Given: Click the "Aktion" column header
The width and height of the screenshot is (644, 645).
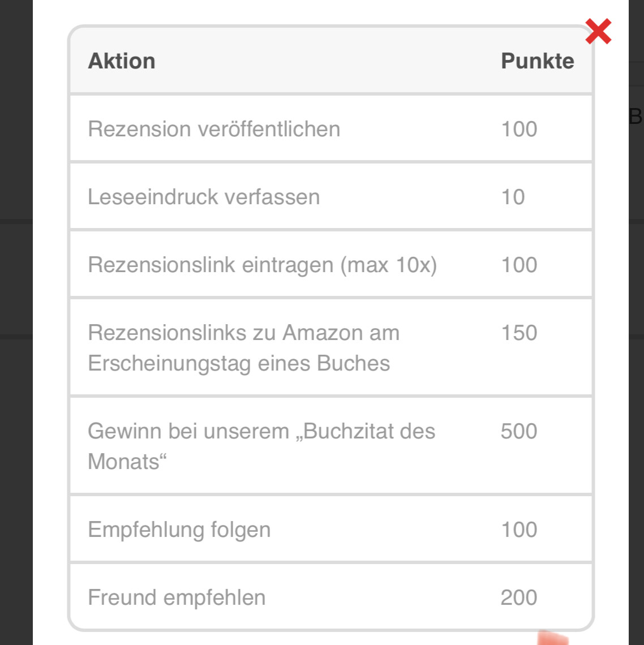Looking at the screenshot, I should click(122, 61).
